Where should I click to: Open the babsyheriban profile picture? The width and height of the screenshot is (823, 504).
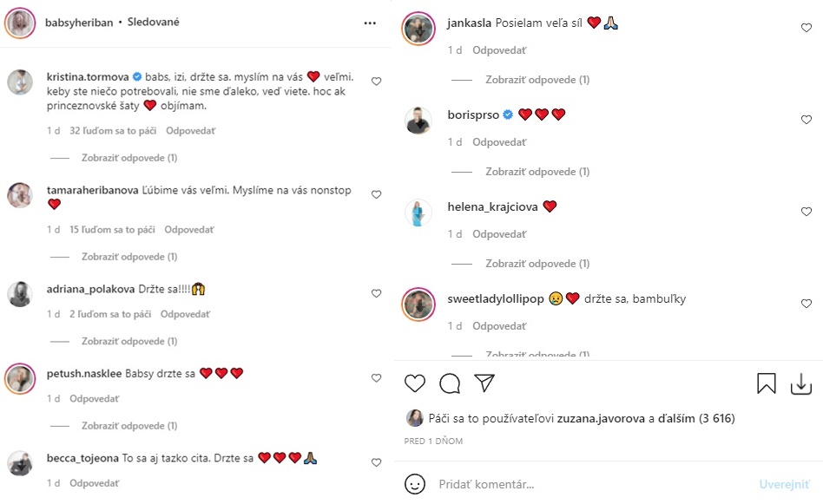[21, 23]
